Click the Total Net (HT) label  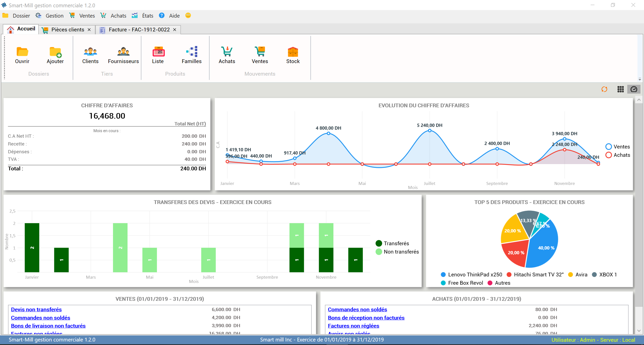coord(190,124)
